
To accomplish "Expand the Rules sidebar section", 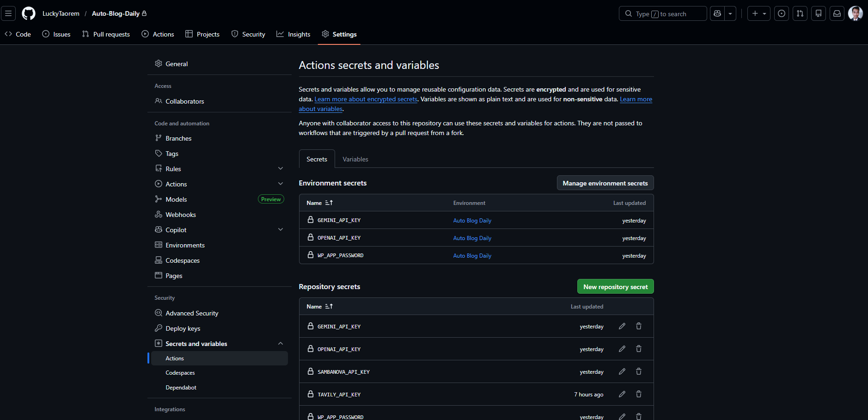I will tap(281, 168).
